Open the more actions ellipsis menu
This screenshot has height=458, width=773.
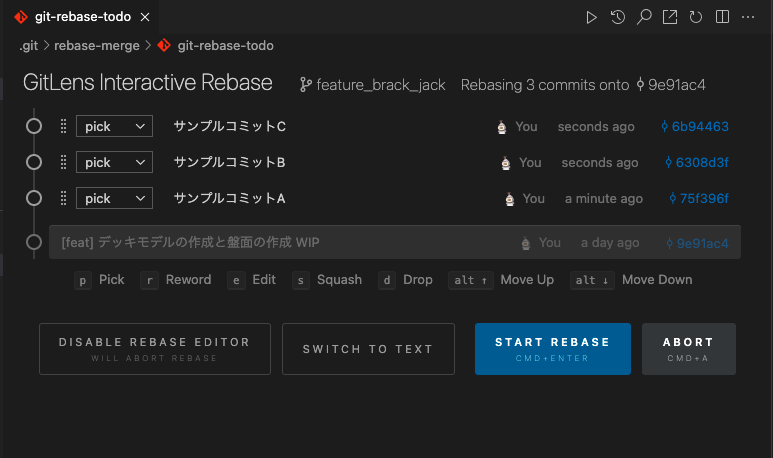click(748, 17)
